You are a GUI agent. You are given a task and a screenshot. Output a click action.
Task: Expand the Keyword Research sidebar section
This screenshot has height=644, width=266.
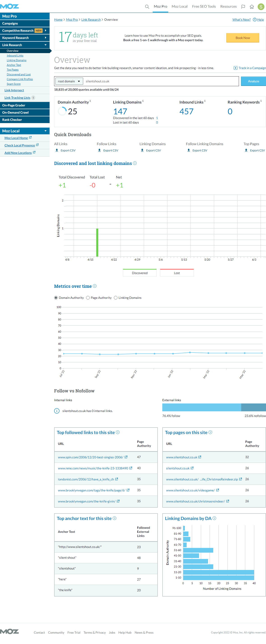pos(25,38)
